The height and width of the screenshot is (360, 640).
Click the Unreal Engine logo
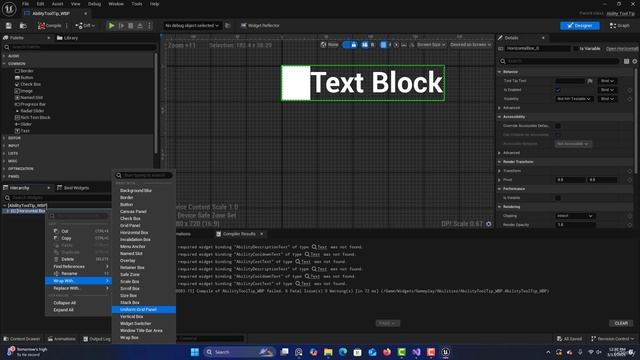[x=9, y=9]
